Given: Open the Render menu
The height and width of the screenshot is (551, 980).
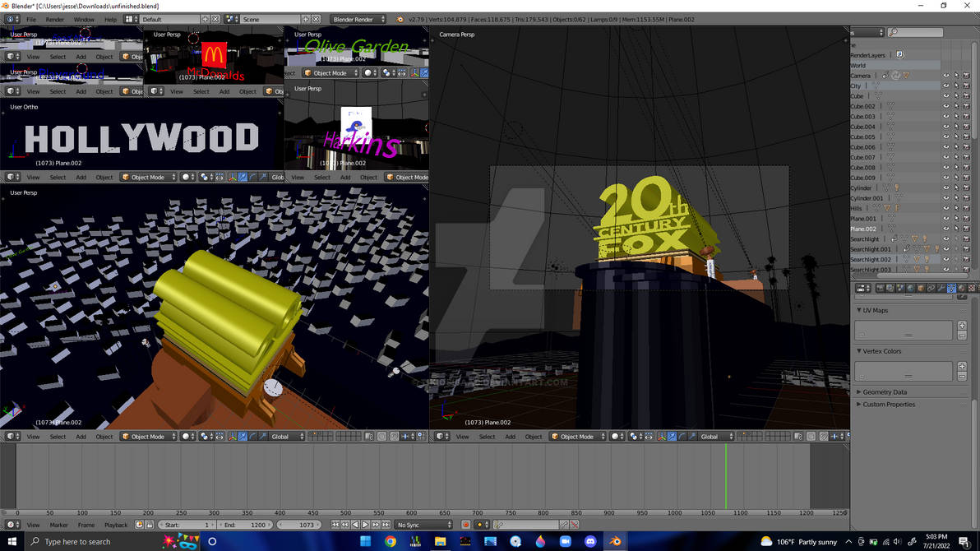Looking at the screenshot, I should coord(55,20).
